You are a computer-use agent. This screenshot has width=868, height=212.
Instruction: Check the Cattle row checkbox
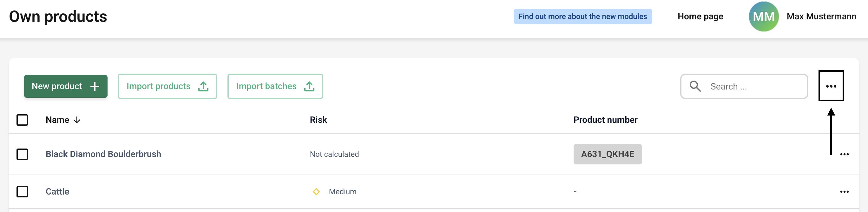point(22,191)
